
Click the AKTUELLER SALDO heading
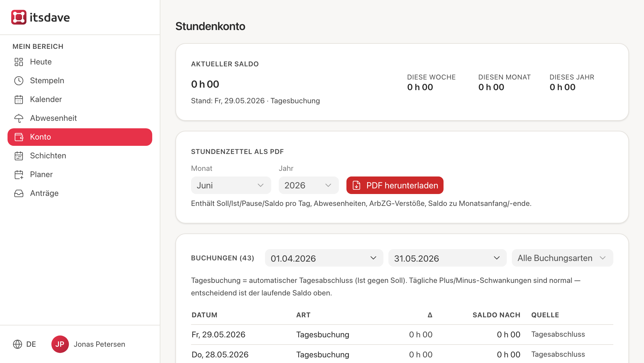coord(225,64)
